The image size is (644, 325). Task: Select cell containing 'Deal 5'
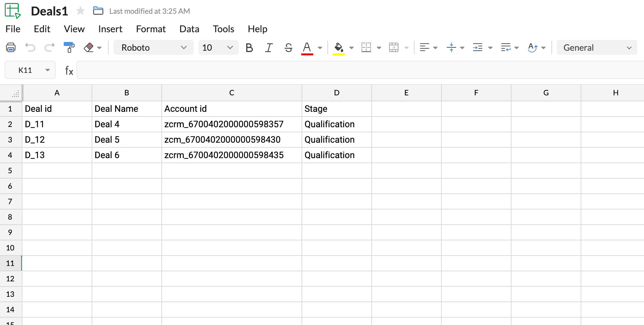(x=127, y=140)
